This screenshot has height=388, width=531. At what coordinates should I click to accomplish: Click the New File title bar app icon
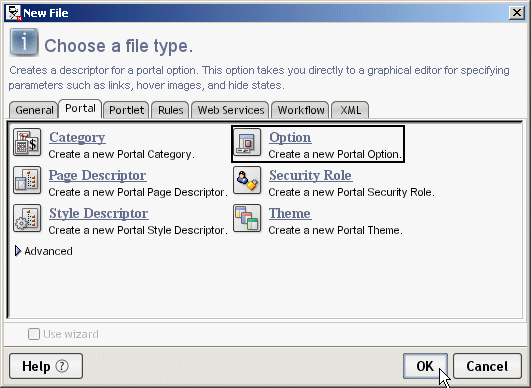click(x=14, y=13)
